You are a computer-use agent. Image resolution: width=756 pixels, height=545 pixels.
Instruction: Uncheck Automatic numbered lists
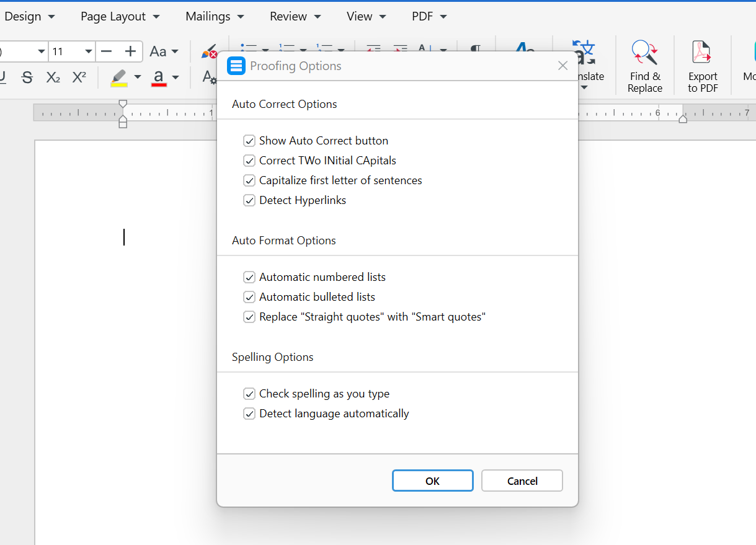click(249, 277)
